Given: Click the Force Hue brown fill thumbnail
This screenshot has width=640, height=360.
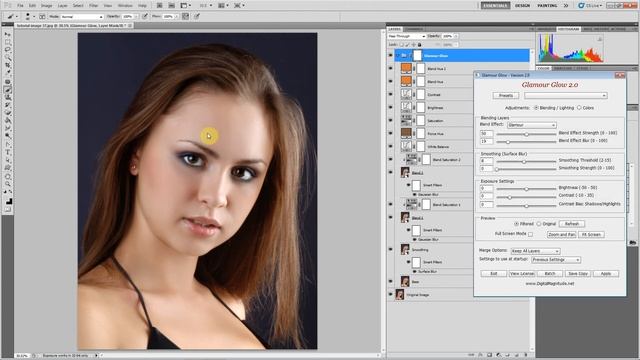Looking at the screenshot, I should (406, 133).
